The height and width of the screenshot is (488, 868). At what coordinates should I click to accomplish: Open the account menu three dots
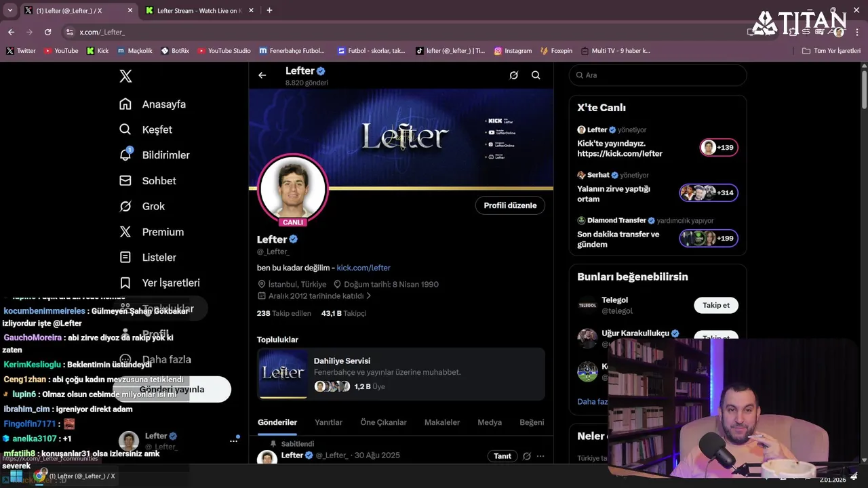coord(233,441)
